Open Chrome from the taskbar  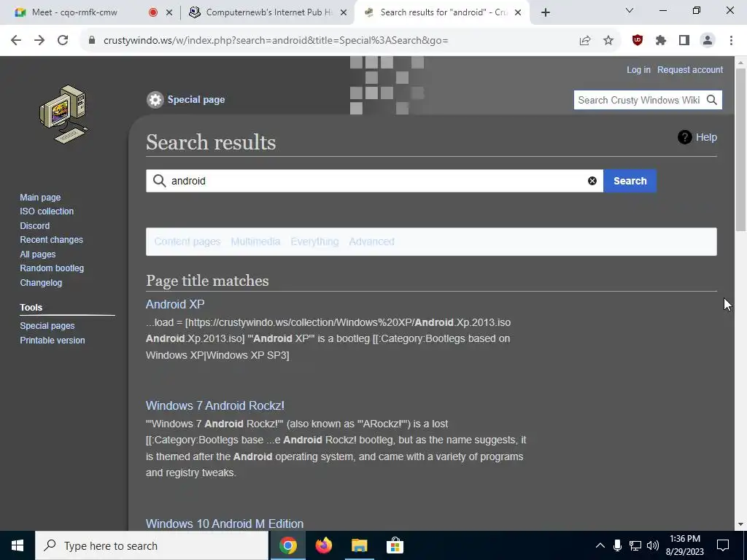tap(287, 545)
